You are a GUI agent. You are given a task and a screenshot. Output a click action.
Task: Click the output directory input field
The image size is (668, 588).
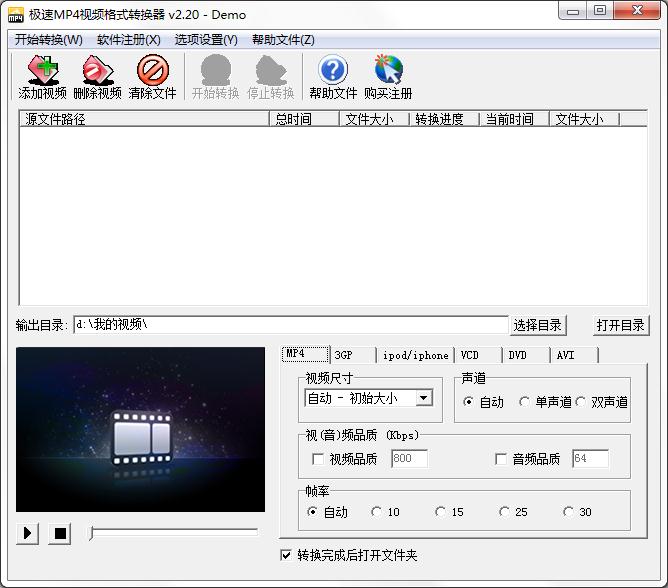[x=291, y=325]
